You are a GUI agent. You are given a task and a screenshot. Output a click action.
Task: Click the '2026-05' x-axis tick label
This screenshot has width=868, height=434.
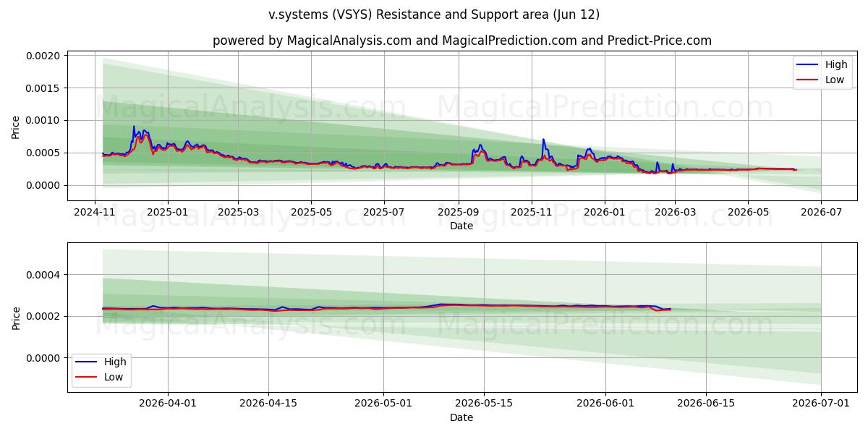pos(747,212)
